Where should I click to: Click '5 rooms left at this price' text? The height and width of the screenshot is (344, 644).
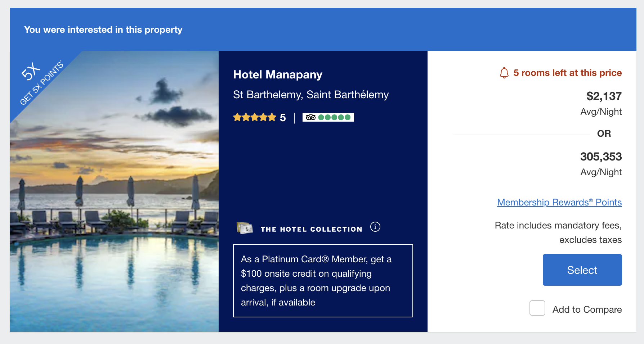click(568, 73)
